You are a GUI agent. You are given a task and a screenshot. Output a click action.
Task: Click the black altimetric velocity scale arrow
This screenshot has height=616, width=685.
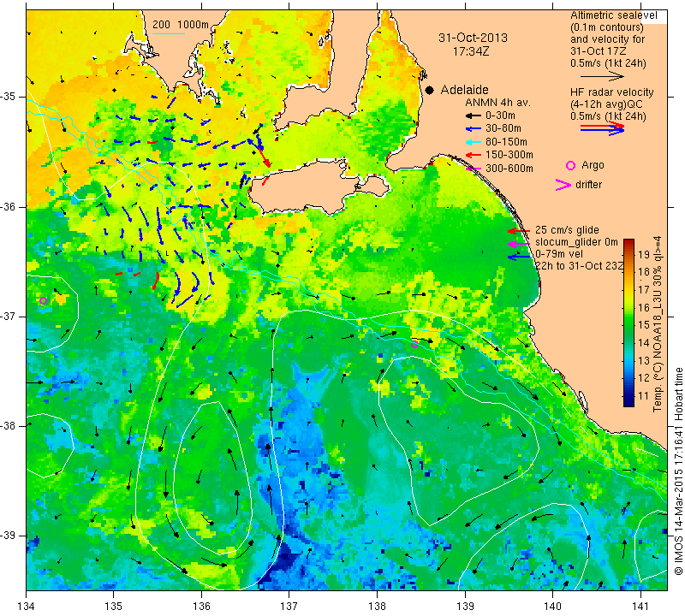point(602,77)
